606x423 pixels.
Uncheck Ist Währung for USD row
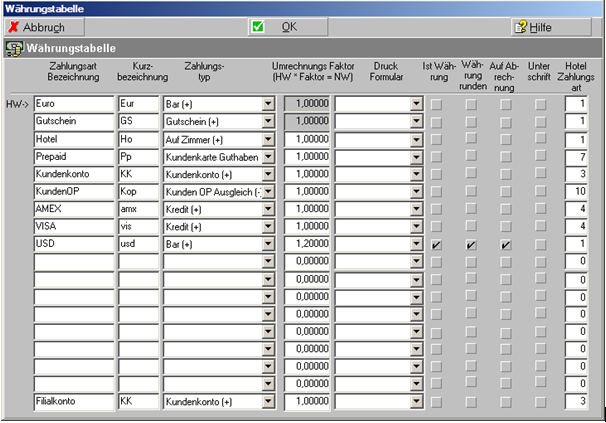(x=436, y=245)
